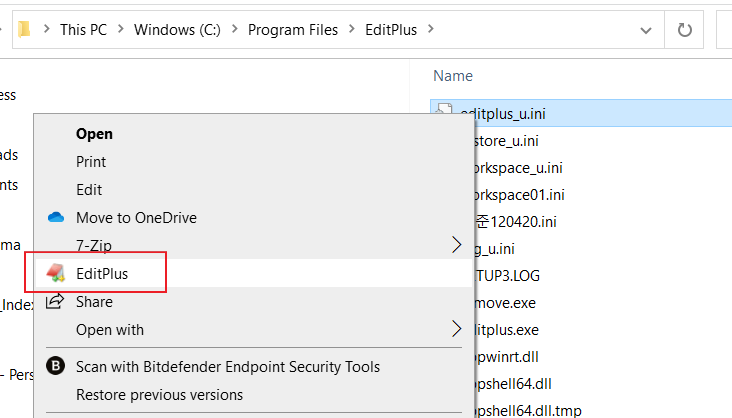
Task: Expand the 7-Zip submenu arrow
Action: (457, 245)
